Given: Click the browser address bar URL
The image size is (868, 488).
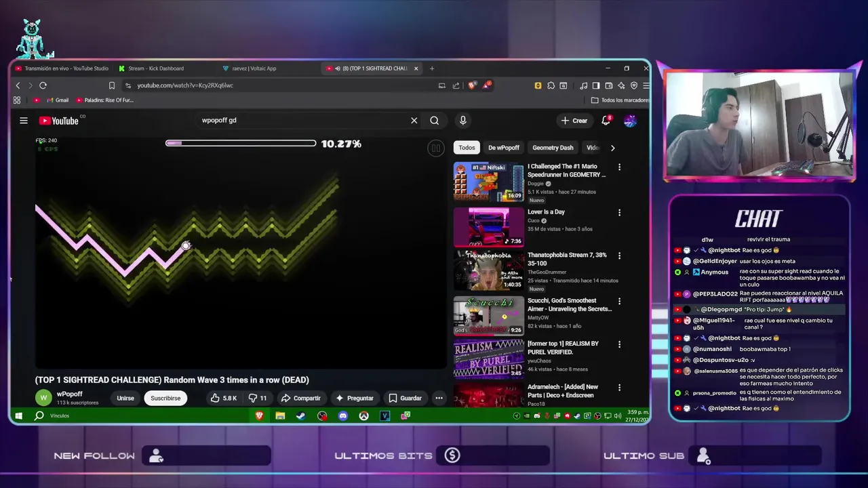Looking at the screenshot, I should coord(185,85).
